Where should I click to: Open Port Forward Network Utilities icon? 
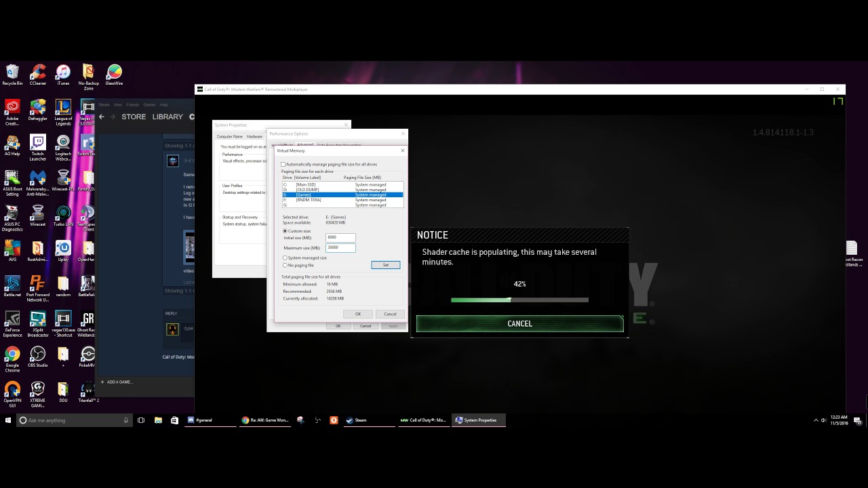click(x=38, y=289)
